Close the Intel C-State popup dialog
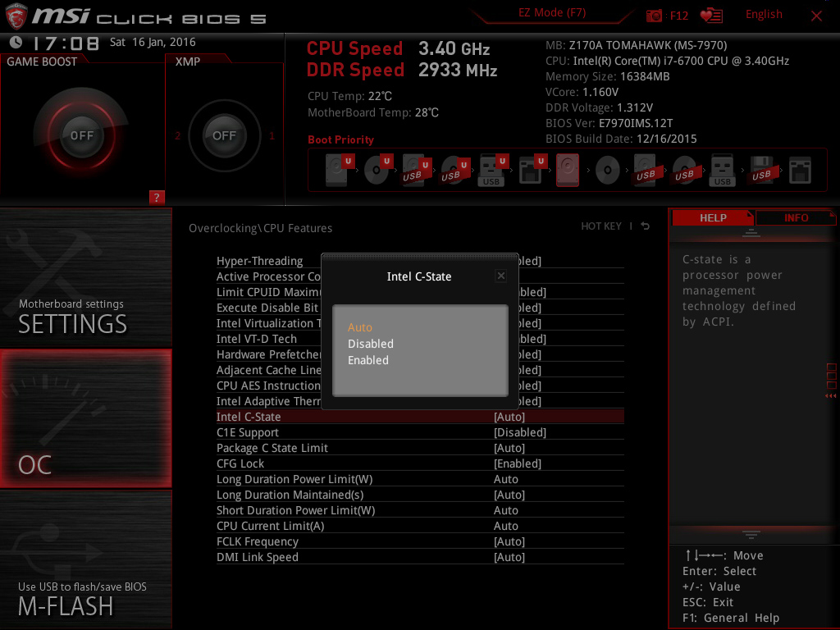The height and width of the screenshot is (630, 840). coord(501,276)
